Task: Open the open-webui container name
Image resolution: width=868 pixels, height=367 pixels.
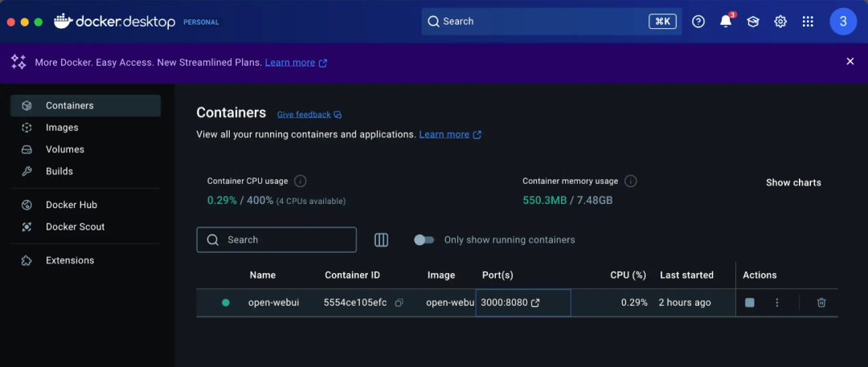Action: 273,303
